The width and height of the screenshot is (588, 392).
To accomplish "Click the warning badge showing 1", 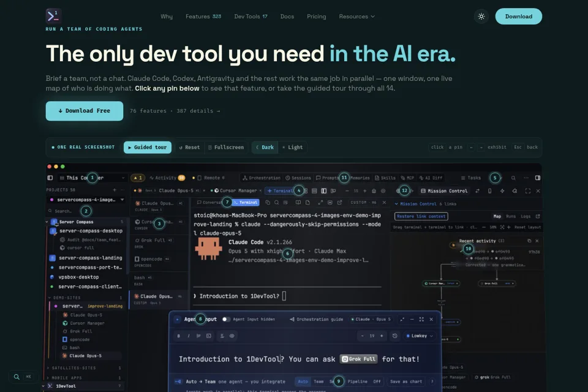I will (138, 178).
